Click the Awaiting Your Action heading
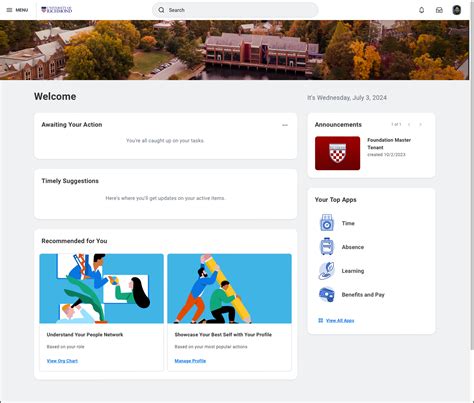The width and height of the screenshot is (474, 403). [x=72, y=125]
